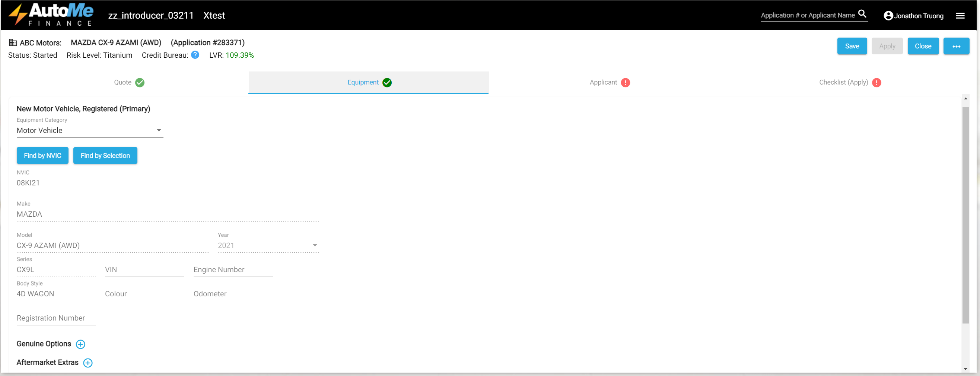980x376 pixels.
Task: Click the Save button
Action: pos(852,47)
